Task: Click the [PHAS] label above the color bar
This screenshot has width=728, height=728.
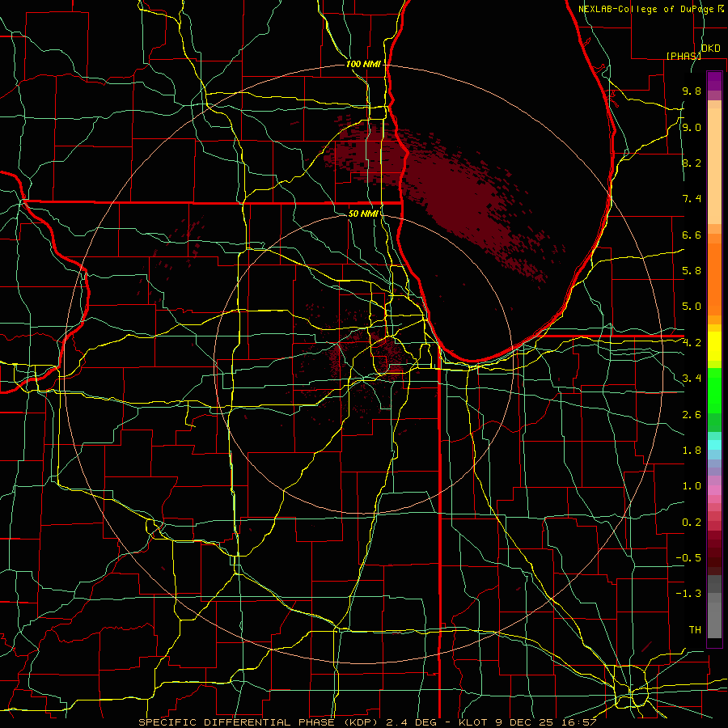Action: click(x=684, y=56)
